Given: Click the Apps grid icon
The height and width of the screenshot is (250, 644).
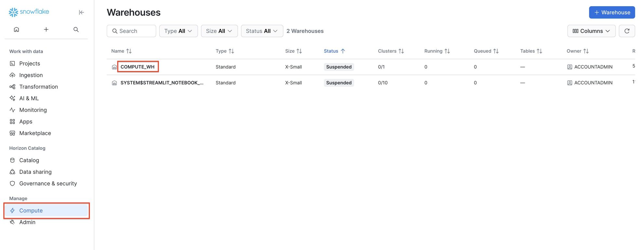Looking at the screenshot, I should [12, 121].
